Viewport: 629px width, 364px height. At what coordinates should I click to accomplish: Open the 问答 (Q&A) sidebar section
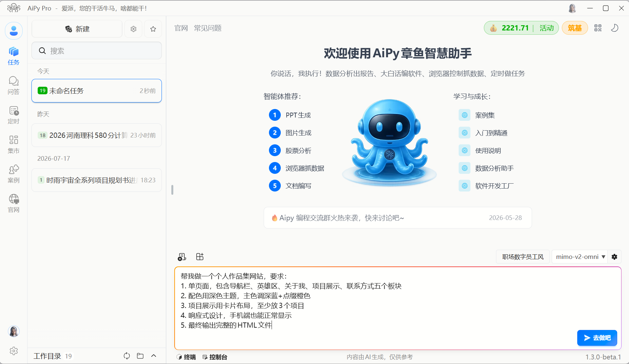[x=13, y=85]
